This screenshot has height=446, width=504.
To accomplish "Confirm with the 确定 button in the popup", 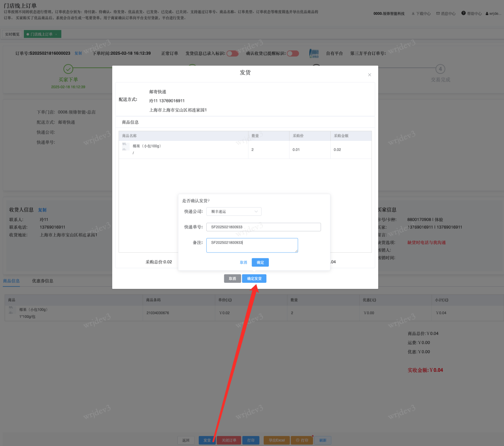I will point(260,263).
